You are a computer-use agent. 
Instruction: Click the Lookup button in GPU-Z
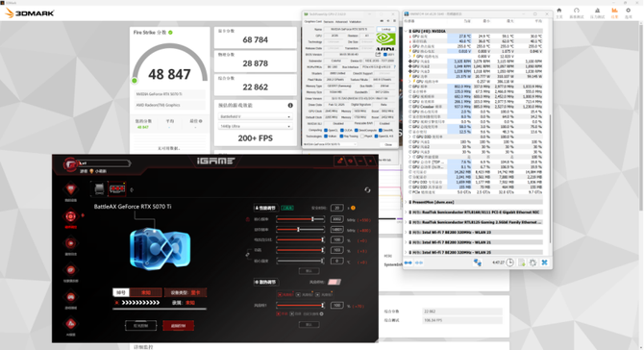pos(386,30)
